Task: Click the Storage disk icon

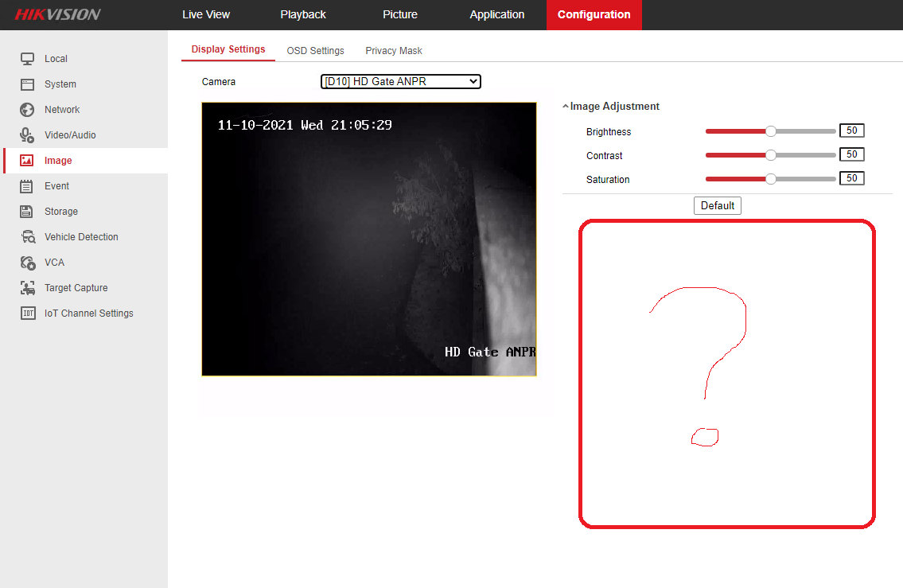Action: (27, 212)
